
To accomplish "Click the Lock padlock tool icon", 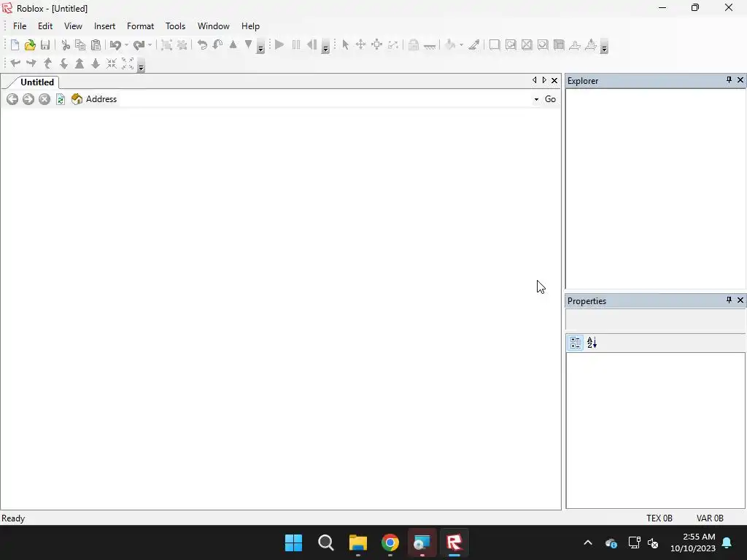I will tap(414, 44).
